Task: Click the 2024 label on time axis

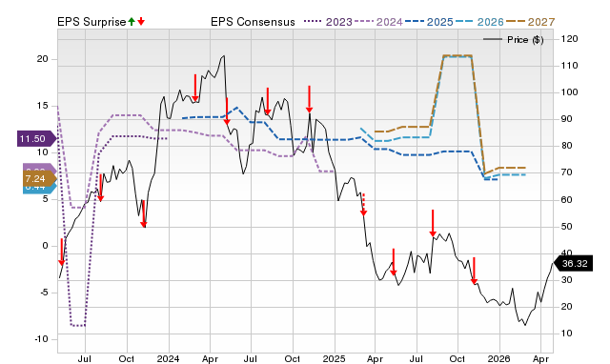Action: pos(168,358)
